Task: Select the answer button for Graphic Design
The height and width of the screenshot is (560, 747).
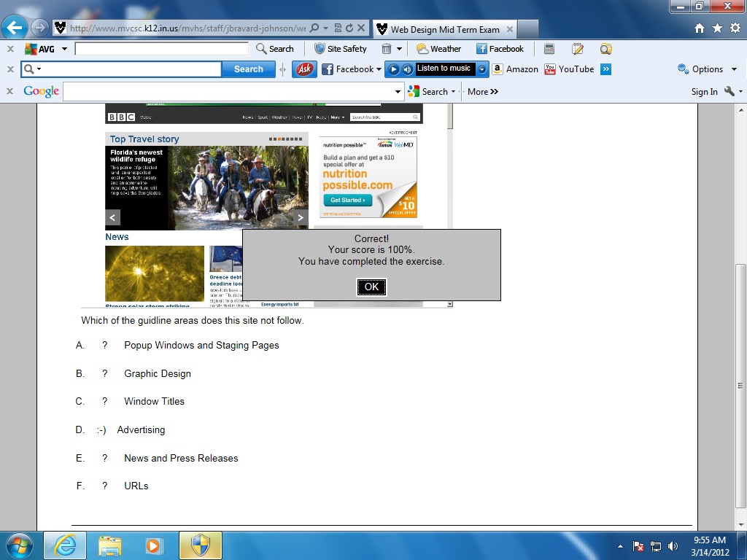Action: [105, 373]
